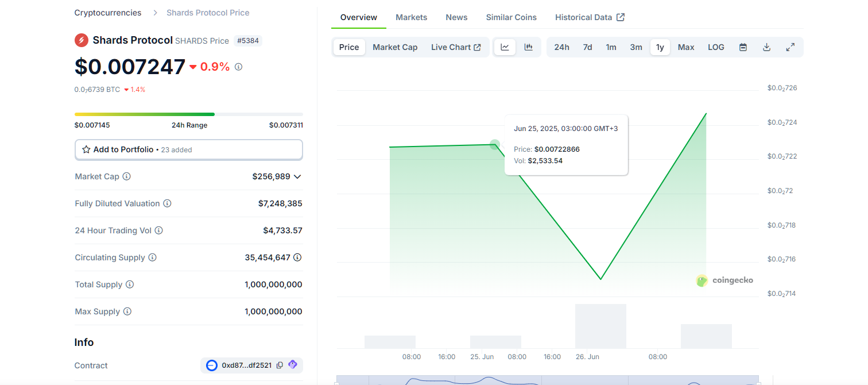Click the #5384 rank badge
Viewport: 868px width, 385px height.
(248, 41)
